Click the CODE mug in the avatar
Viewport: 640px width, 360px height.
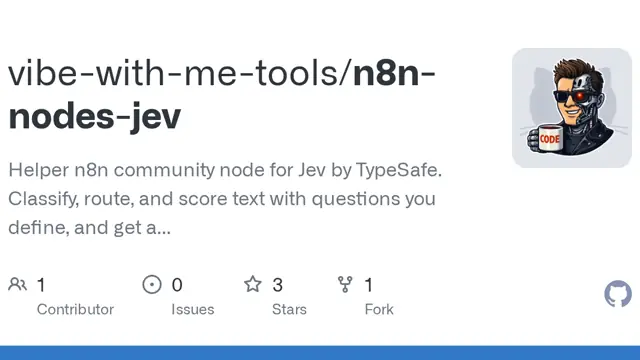[548, 139]
